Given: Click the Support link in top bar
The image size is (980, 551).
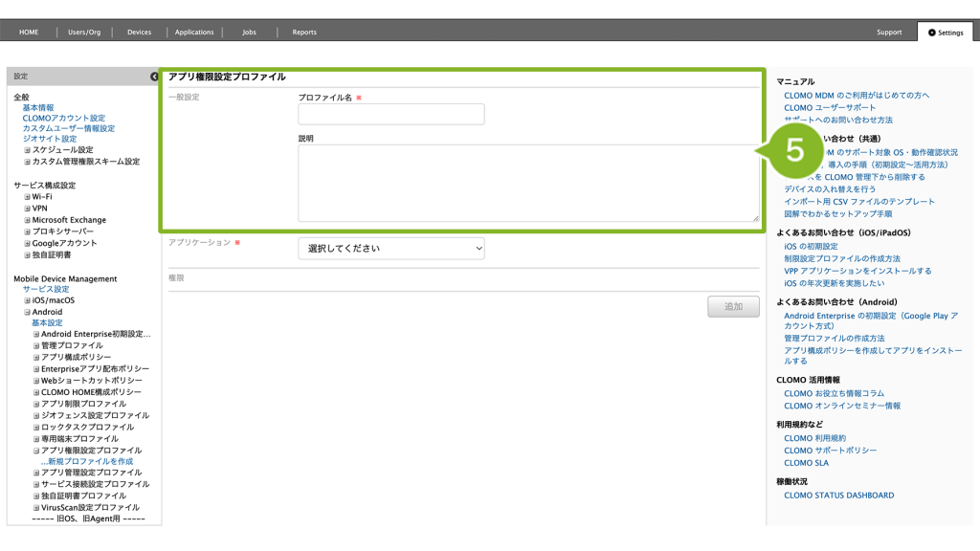Looking at the screenshot, I should [888, 33].
